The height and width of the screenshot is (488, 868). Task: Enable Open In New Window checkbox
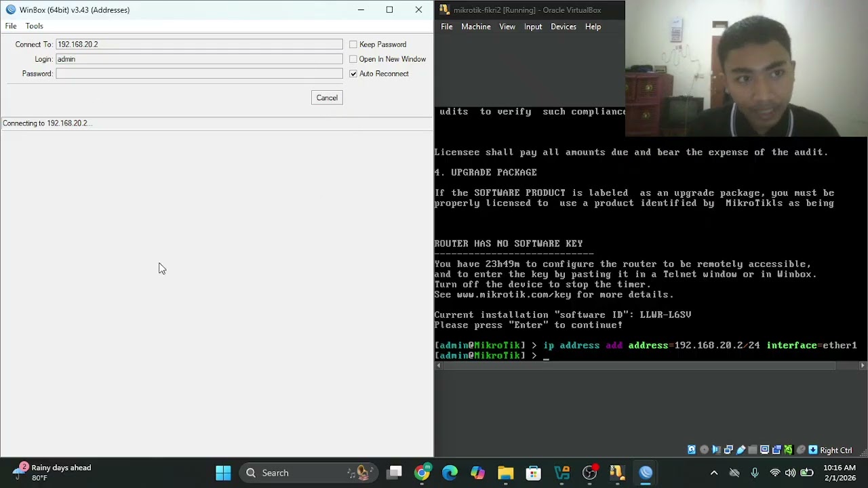[353, 59]
